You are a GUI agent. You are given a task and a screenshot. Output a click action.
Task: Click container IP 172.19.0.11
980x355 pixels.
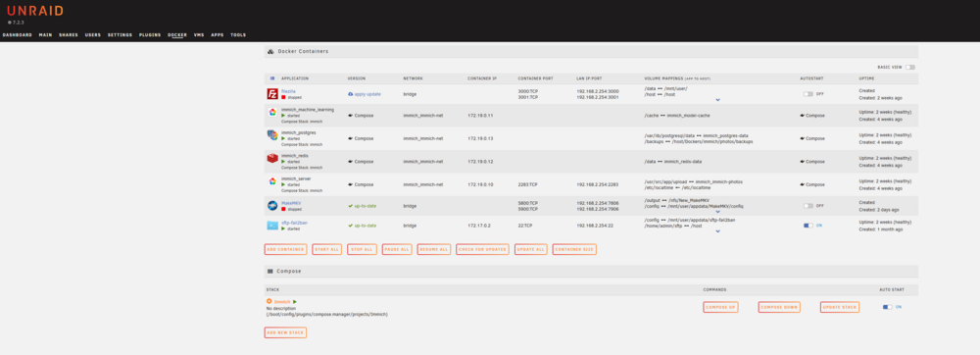tap(480, 116)
